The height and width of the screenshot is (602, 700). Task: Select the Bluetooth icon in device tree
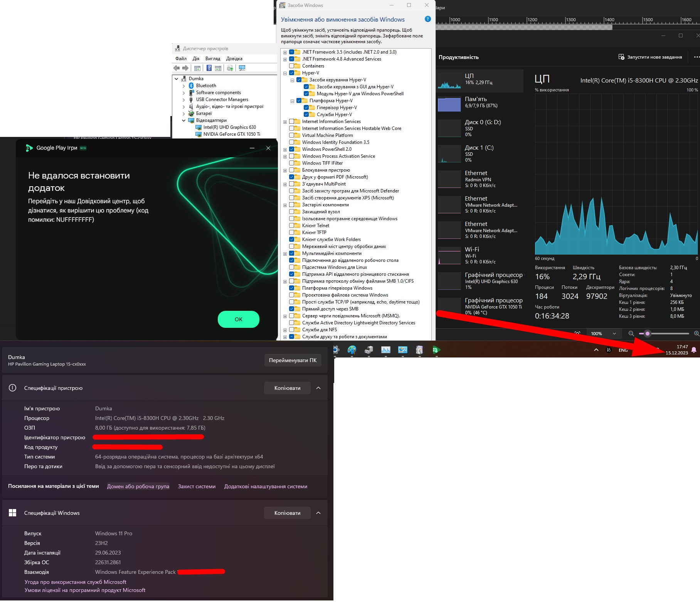click(191, 86)
